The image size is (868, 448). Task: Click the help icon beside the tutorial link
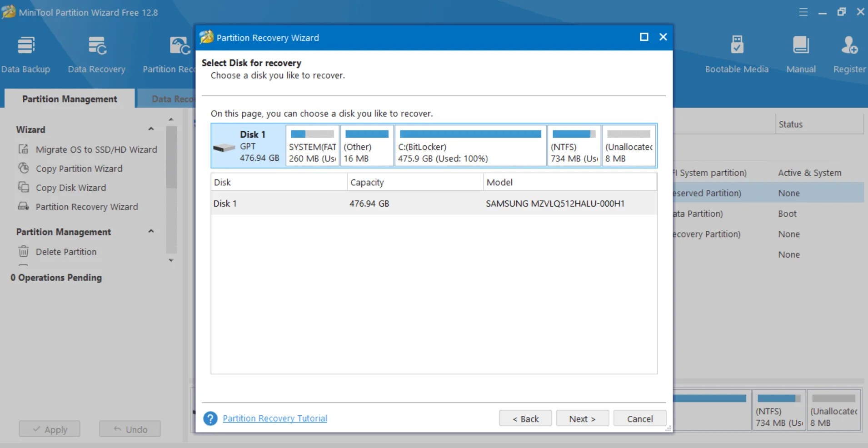click(x=210, y=418)
